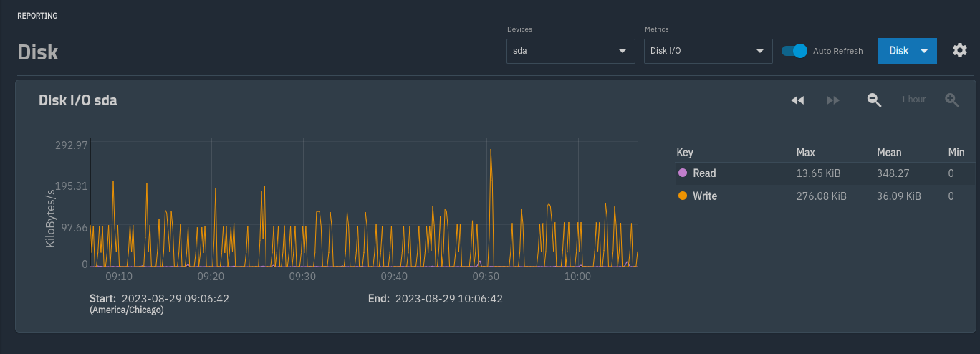Click the tallest write spike near 09:50
Viewport: 980px width, 354px height.
tap(491, 152)
